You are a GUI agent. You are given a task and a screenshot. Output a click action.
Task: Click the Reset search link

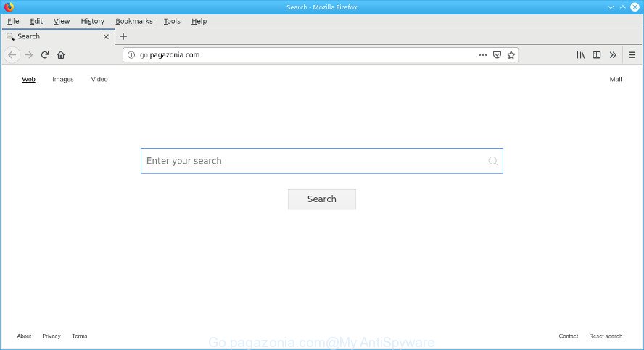point(606,336)
